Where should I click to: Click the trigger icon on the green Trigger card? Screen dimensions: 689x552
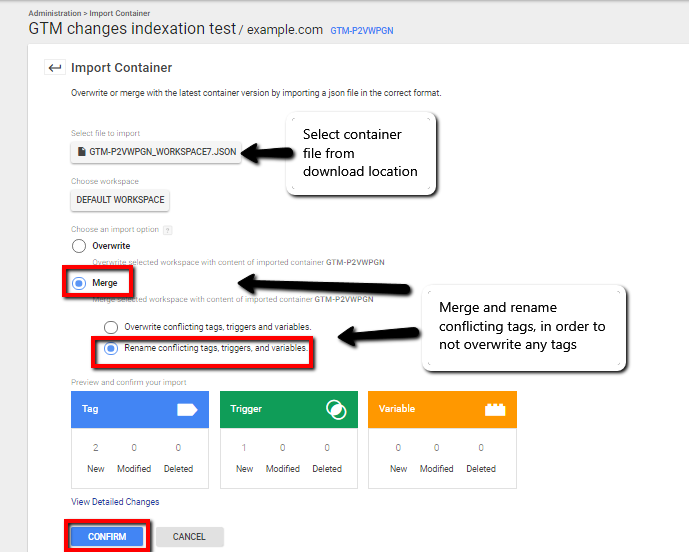click(x=335, y=409)
